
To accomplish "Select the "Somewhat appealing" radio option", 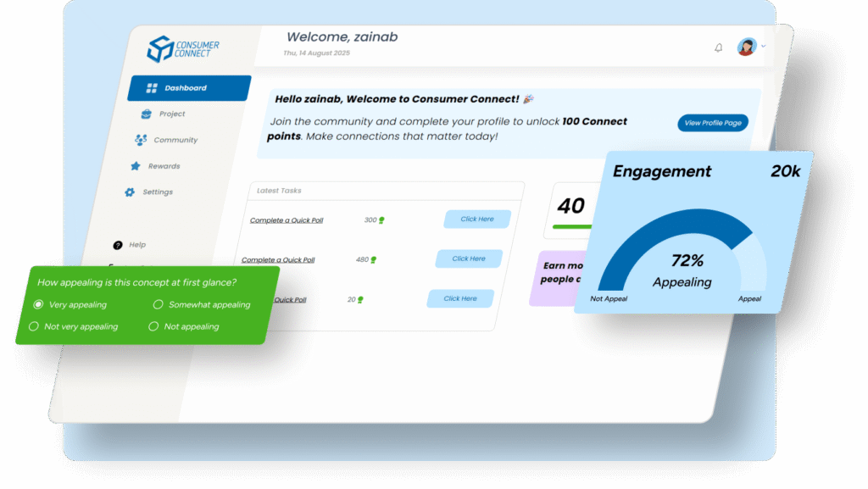I will (158, 304).
